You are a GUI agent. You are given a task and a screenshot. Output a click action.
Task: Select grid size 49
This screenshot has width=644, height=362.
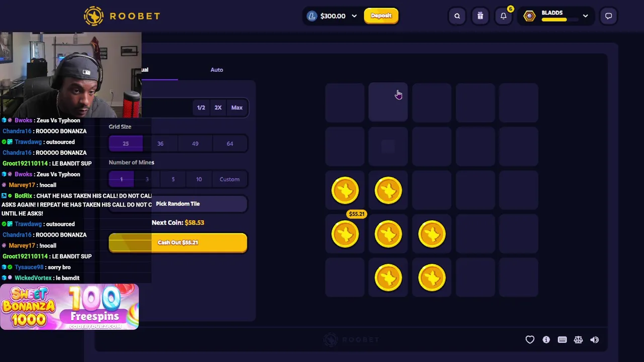pyautogui.click(x=195, y=144)
